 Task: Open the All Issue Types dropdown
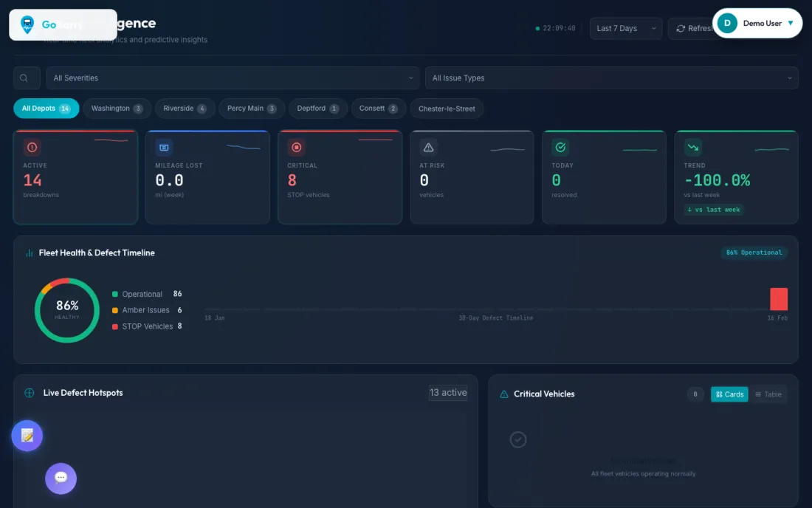[x=612, y=78]
